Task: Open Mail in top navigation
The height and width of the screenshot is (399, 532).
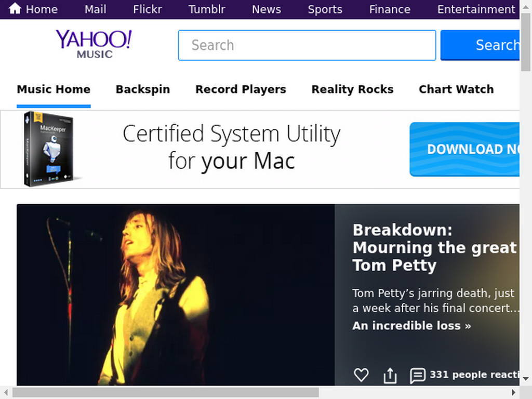Action: [96, 9]
